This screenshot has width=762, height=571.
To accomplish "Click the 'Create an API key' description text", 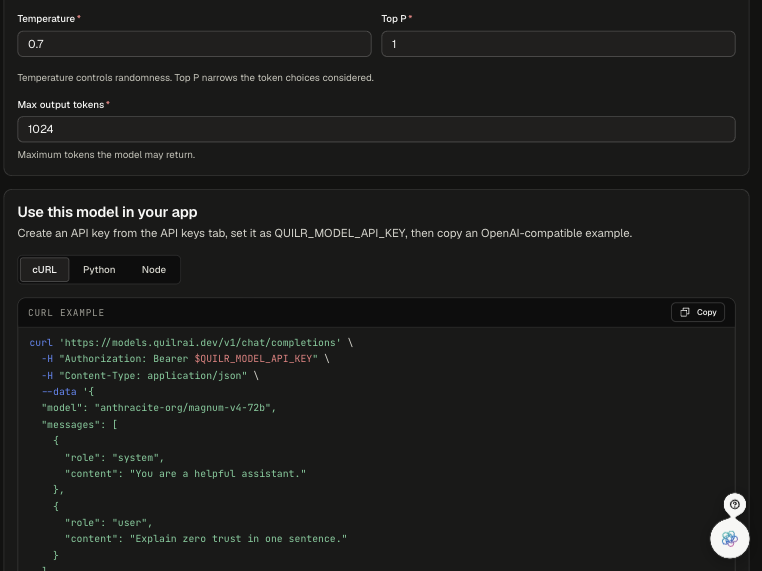I will (325, 233).
